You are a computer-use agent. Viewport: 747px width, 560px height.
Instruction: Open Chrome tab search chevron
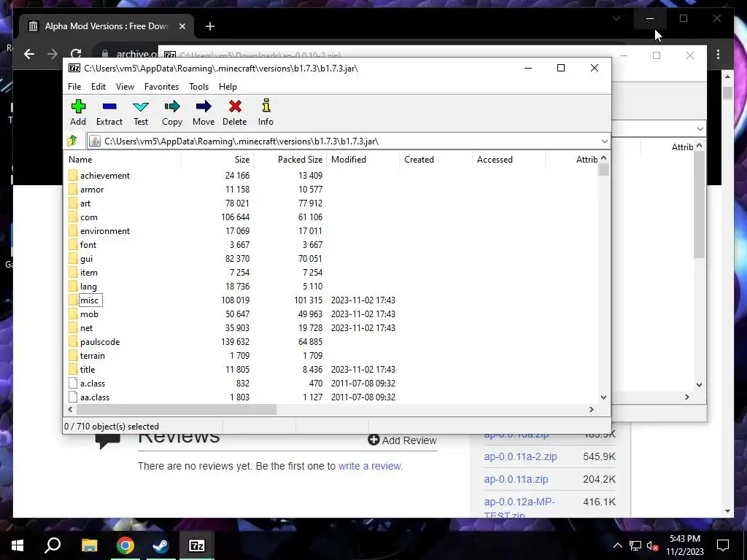pos(616,18)
